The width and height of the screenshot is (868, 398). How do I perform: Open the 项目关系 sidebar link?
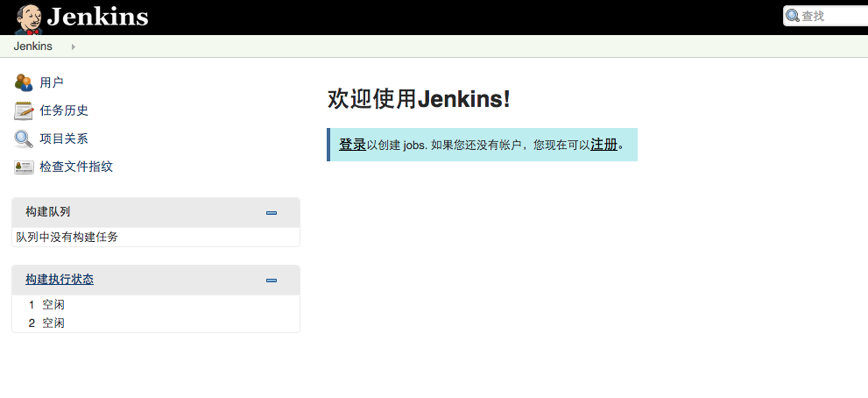pyautogui.click(x=64, y=139)
